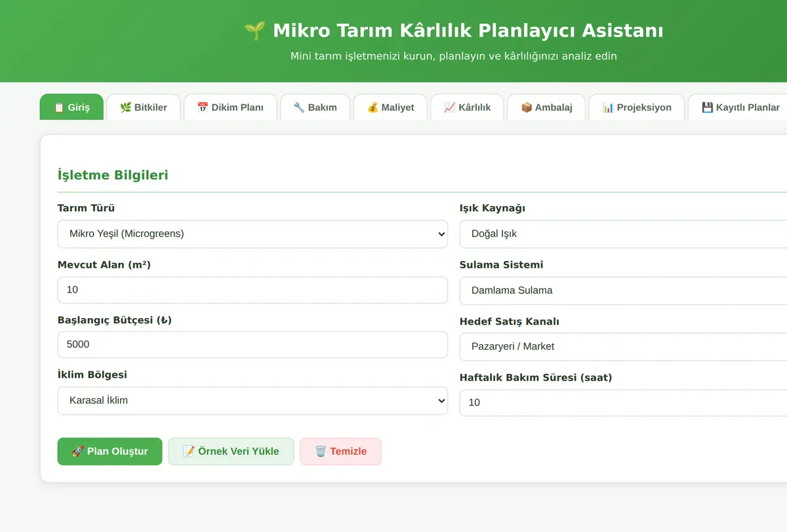The height and width of the screenshot is (532, 787).
Task: Click the header subtitle about mini tarım işletmenizi
Action: pyautogui.click(x=454, y=56)
